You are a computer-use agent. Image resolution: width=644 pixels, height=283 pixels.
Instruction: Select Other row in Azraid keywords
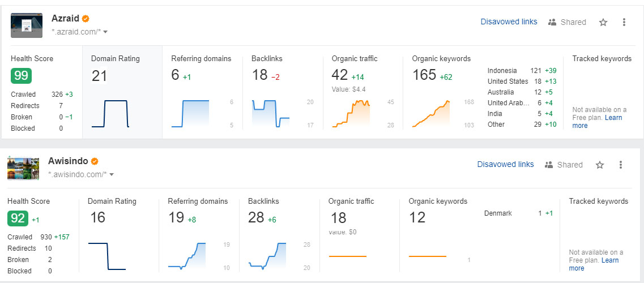522,125
